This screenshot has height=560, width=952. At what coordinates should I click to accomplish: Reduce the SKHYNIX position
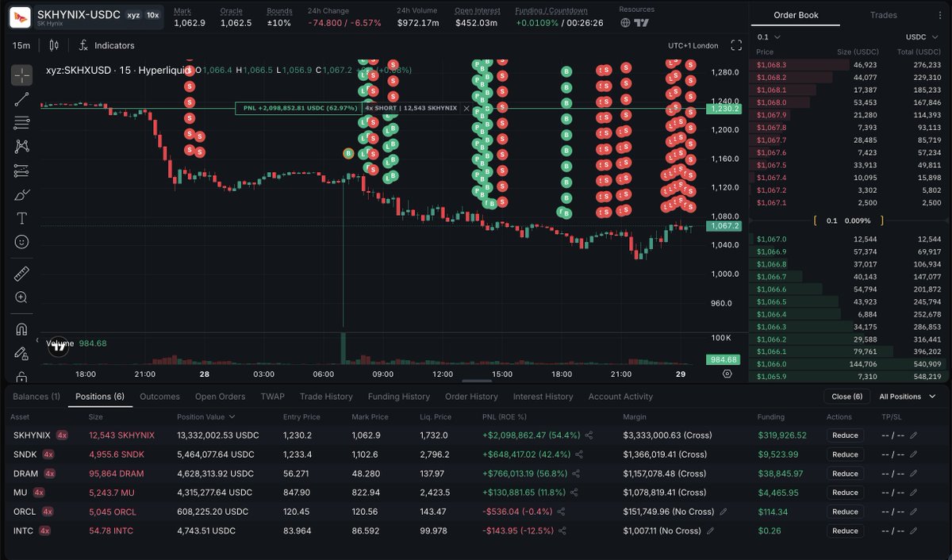845,435
